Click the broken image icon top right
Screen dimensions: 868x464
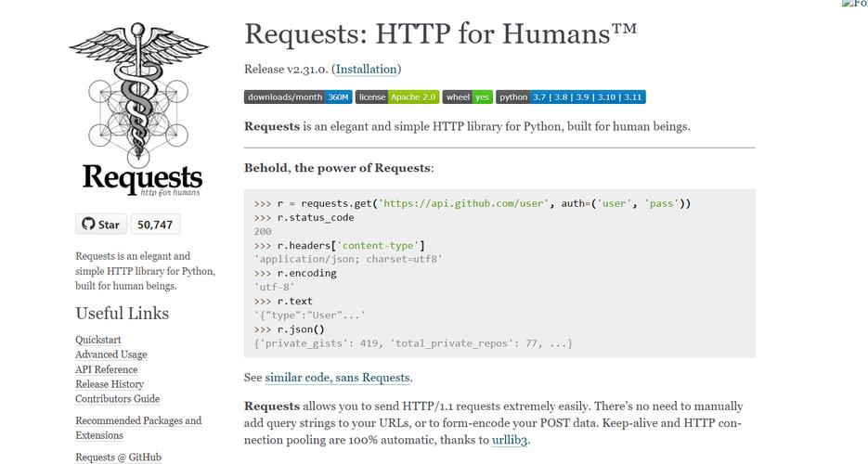click(854, 5)
